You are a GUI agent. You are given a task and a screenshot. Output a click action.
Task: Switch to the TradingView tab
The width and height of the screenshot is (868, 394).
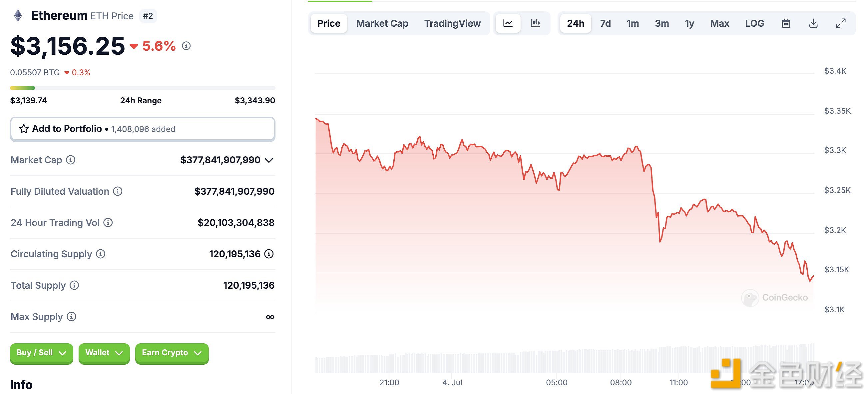tap(452, 23)
